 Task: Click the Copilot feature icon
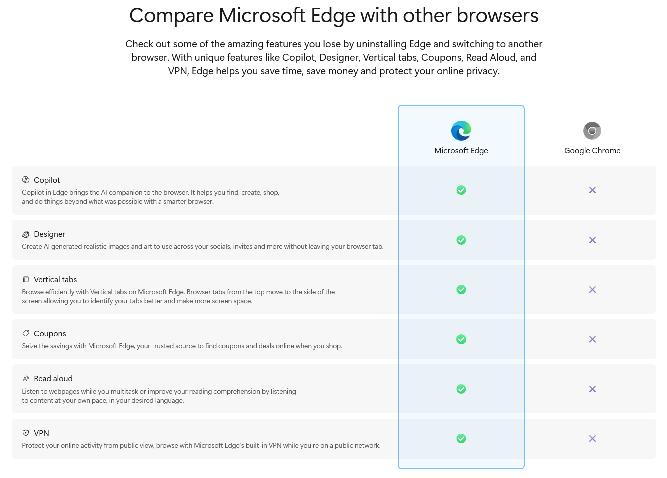(25, 180)
